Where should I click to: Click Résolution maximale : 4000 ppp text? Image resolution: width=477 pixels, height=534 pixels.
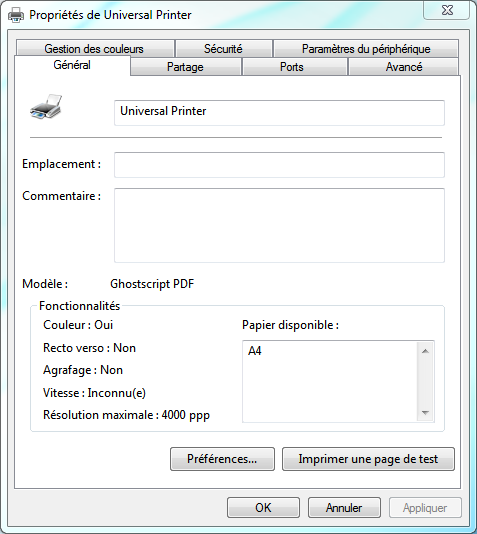126,415
